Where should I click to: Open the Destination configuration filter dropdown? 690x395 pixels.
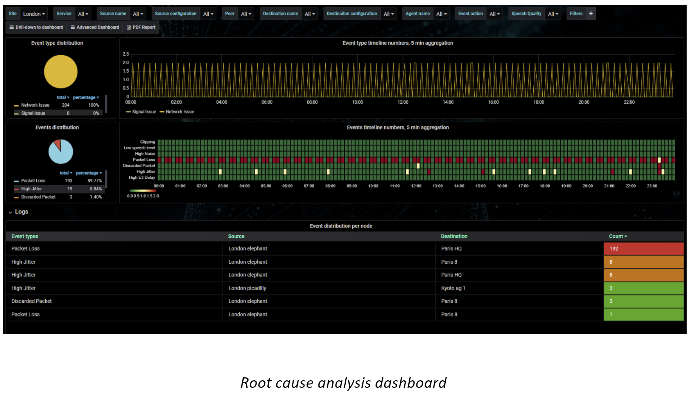pyautogui.click(x=389, y=14)
